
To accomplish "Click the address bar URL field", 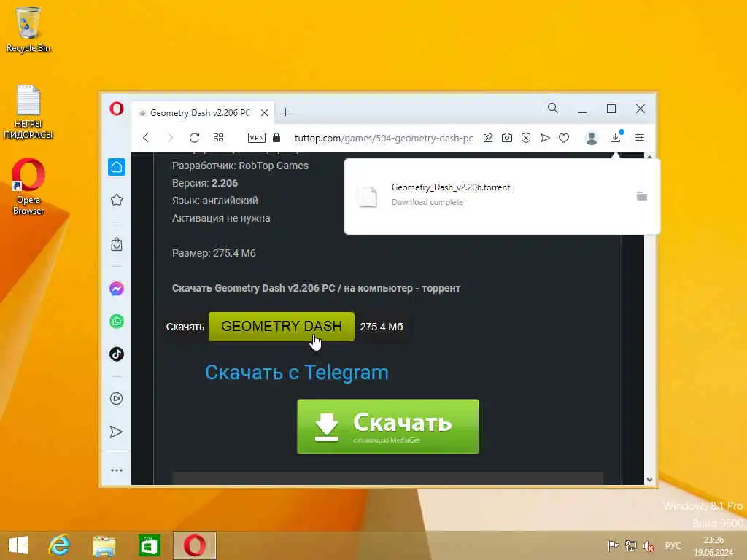I will click(x=384, y=138).
